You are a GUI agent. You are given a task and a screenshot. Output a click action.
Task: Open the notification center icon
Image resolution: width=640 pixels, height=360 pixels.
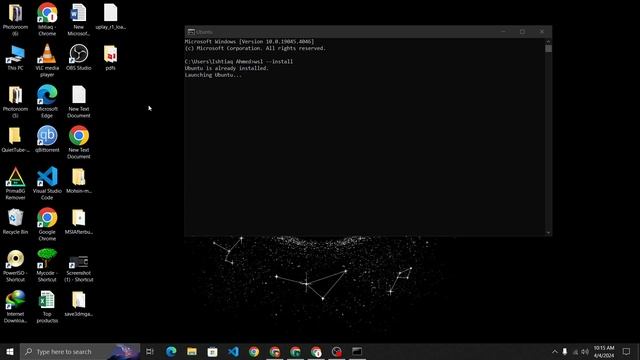(x=626, y=351)
